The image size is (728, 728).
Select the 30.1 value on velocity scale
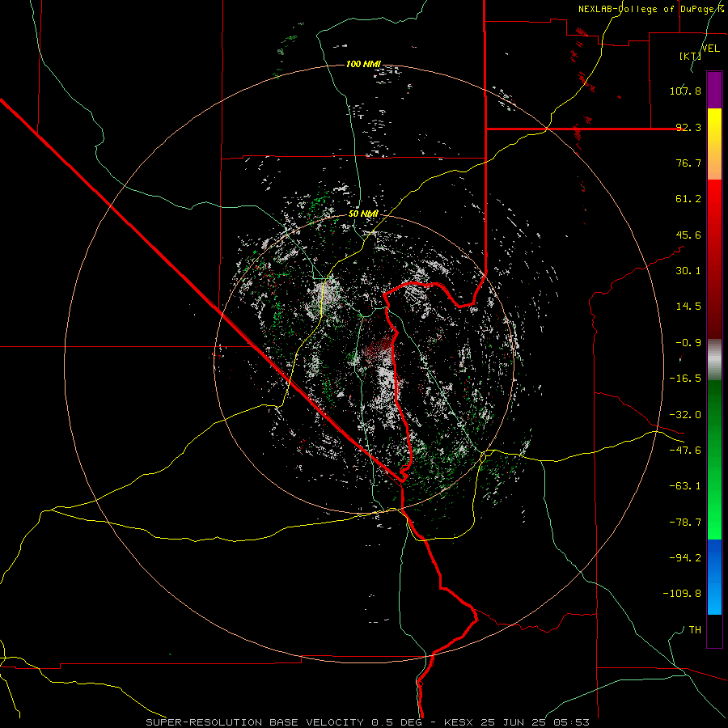[x=688, y=271]
